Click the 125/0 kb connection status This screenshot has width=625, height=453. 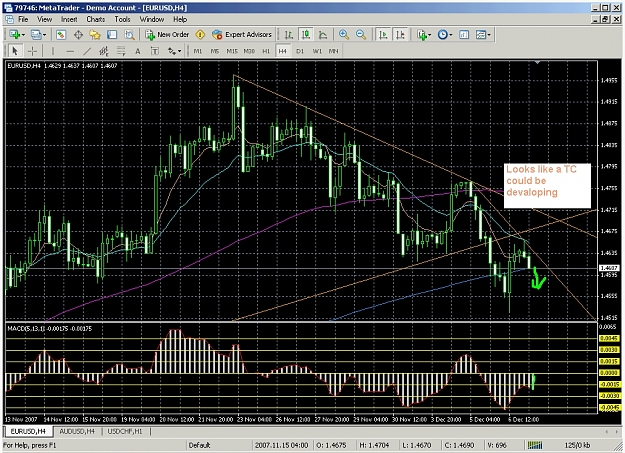(577, 445)
